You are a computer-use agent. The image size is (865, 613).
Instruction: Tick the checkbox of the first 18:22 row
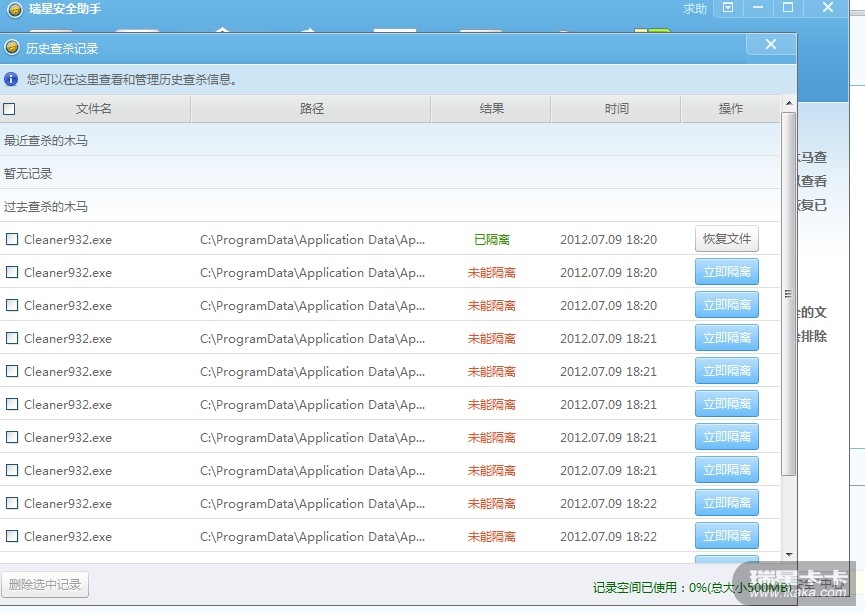[x=12, y=503]
